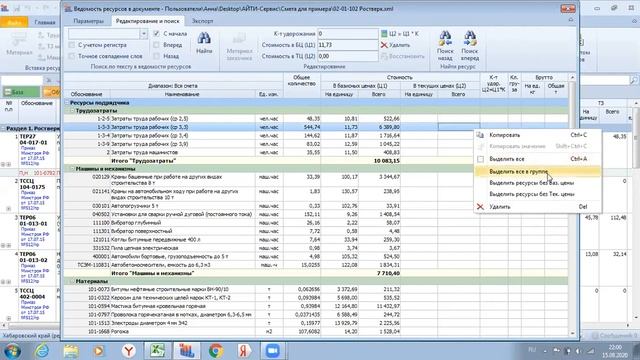Close the Ведомость ресурсов dialog
This screenshot has height=360, width=640.
pyautogui.click(x=568, y=9)
